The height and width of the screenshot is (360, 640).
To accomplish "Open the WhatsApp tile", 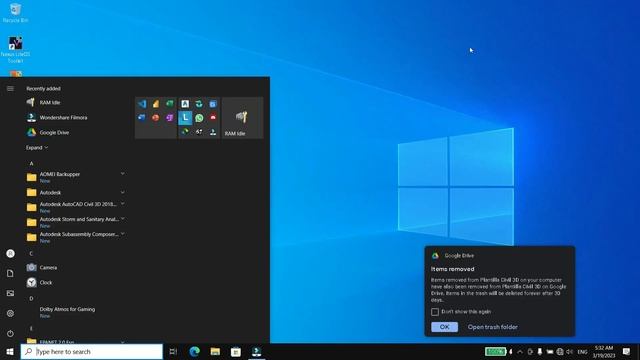I will point(199,118).
